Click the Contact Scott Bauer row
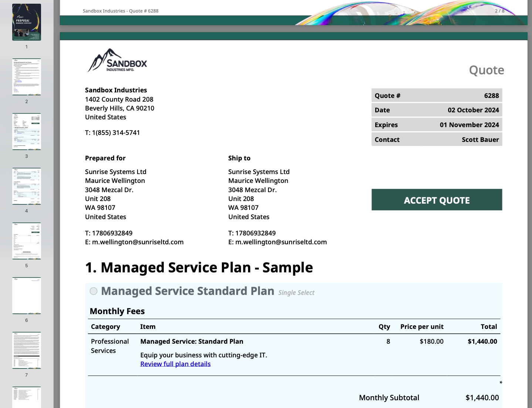Viewport: 532px width, 408px height. pos(437,140)
